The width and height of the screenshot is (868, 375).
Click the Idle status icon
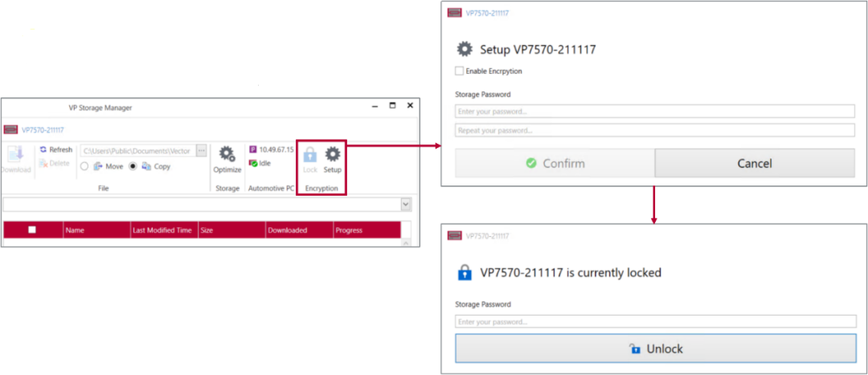[253, 163]
